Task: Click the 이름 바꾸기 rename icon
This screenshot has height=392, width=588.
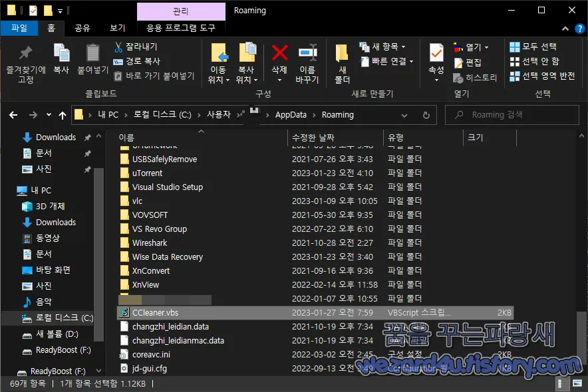Action: click(x=308, y=52)
